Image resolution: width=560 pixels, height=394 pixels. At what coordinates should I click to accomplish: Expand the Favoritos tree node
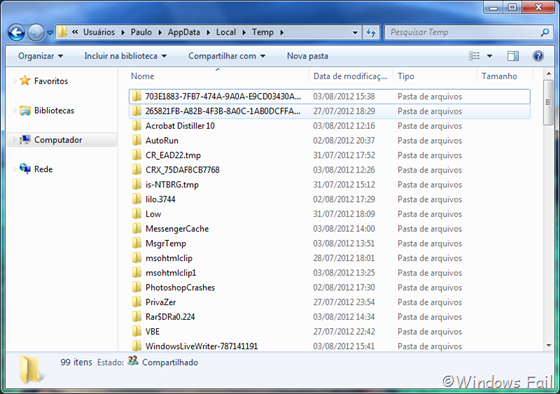(14, 81)
